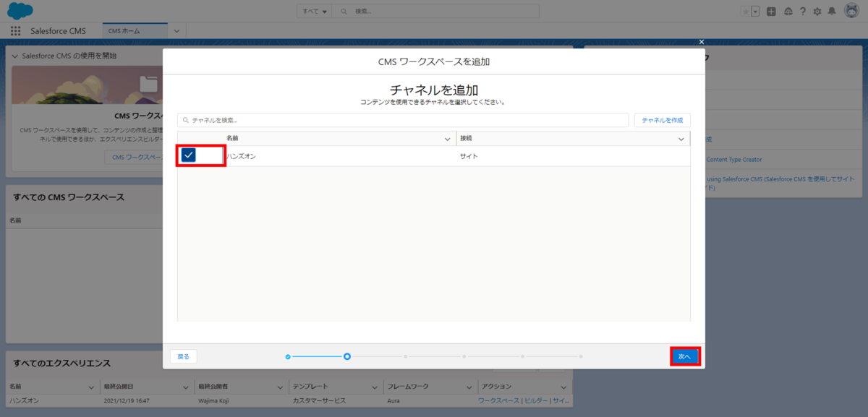Viewport: 868px width, 417px height.
Task: Click the CMS ワークスペース button behind dialog
Action: click(133, 157)
